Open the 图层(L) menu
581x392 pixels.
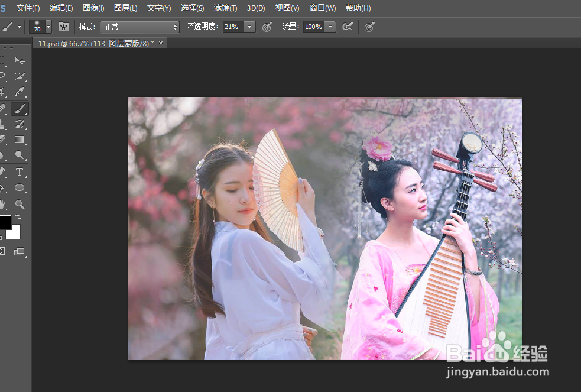126,8
